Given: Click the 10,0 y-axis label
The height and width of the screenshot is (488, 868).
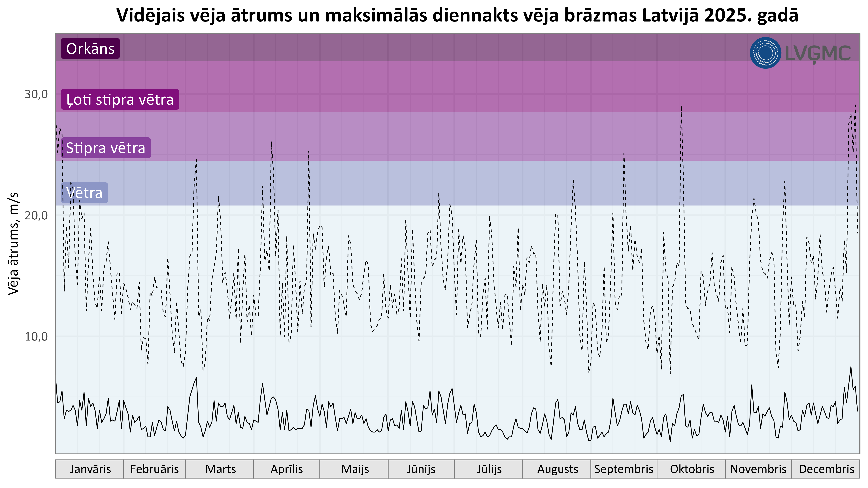Looking at the screenshot, I should tap(36, 336).
